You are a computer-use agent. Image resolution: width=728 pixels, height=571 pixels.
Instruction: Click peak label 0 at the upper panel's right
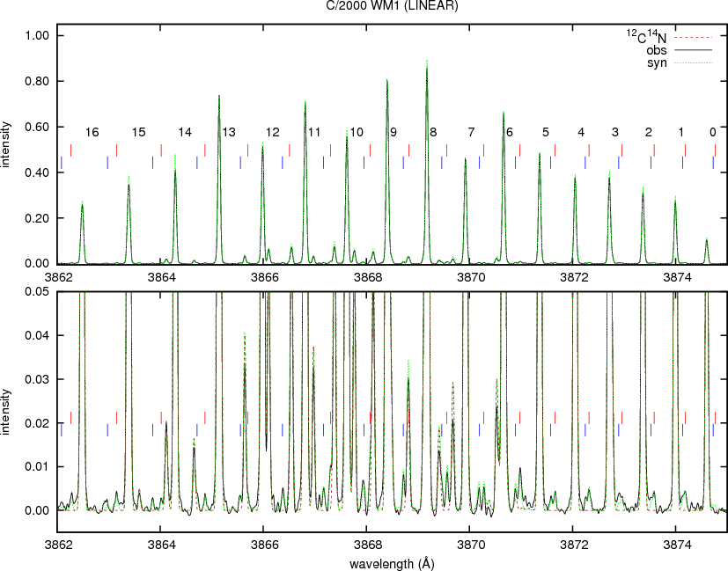tap(713, 132)
